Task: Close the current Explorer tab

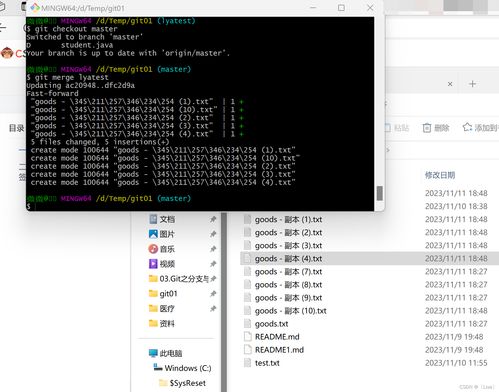Action: pos(450,84)
